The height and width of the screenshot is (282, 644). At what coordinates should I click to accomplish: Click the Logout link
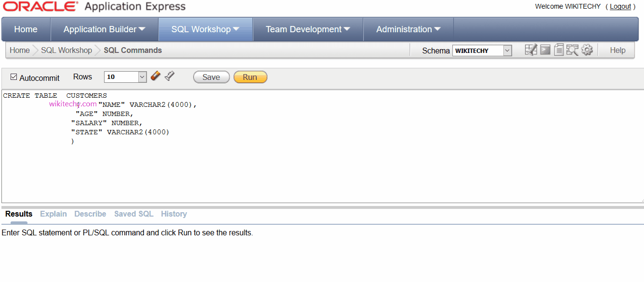pyautogui.click(x=620, y=6)
